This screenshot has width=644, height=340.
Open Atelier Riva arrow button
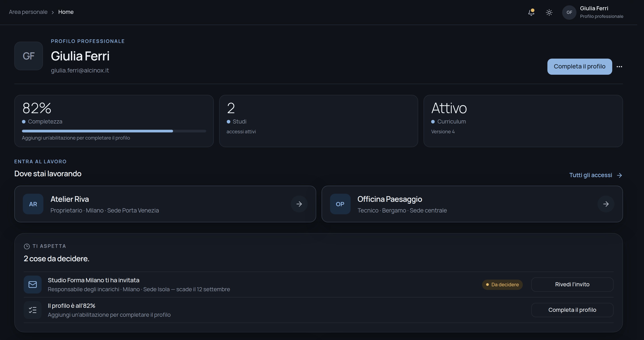point(299,204)
